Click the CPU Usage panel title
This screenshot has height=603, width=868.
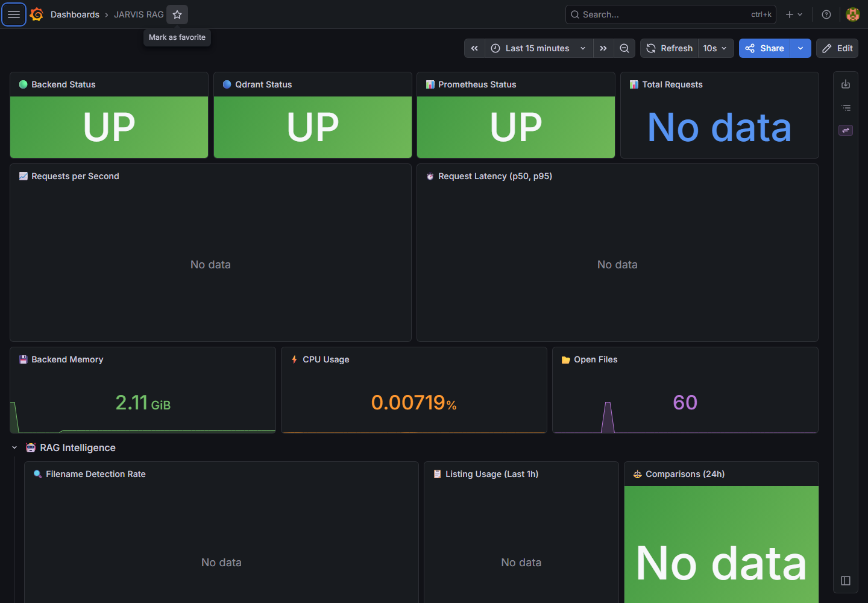pyautogui.click(x=325, y=359)
